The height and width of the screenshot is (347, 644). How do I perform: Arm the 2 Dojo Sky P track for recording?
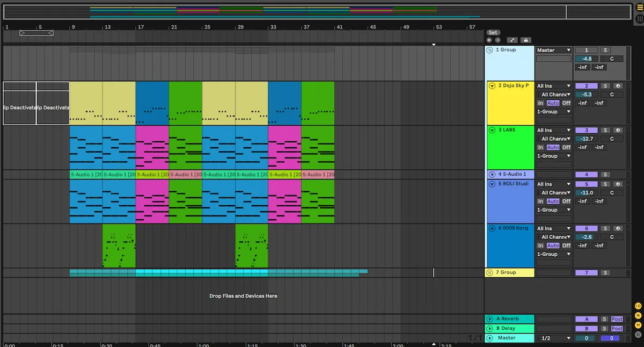(x=618, y=86)
